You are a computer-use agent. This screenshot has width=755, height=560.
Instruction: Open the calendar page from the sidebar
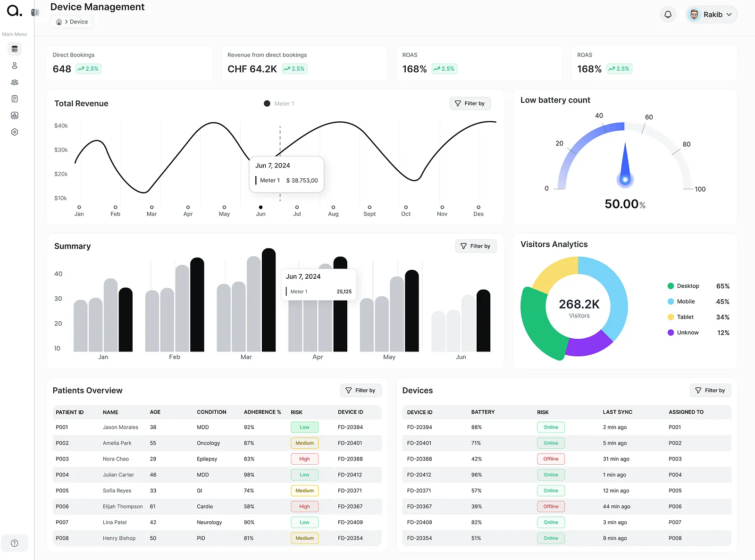[15, 49]
